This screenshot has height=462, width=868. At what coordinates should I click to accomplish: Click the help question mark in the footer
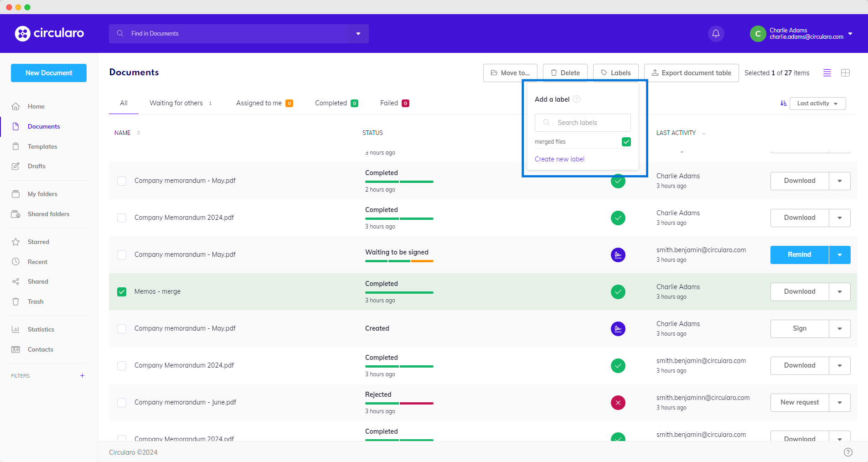pyautogui.click(x=848, y=452)
